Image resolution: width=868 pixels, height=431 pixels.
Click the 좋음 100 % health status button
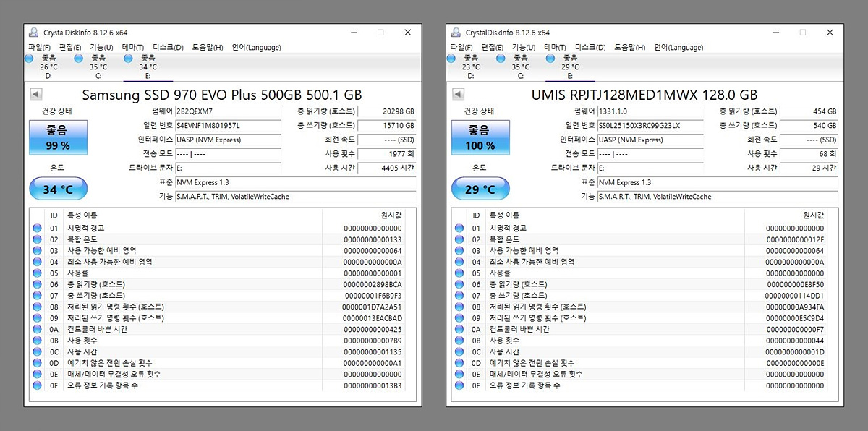480,137
